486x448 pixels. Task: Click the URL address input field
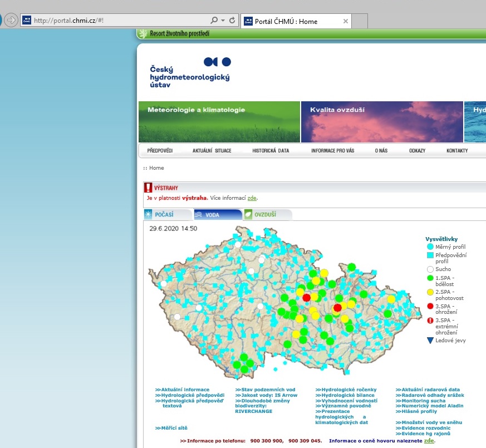[x=117, y=21]
